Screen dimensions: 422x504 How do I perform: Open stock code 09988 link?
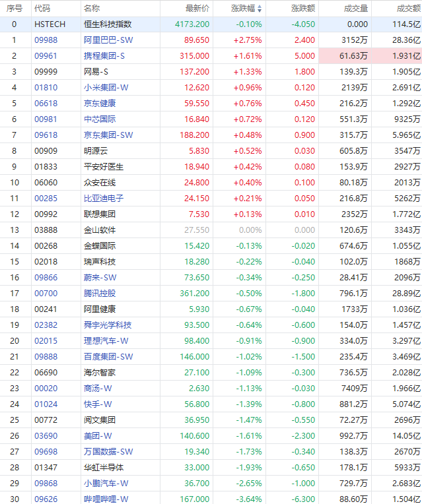[x=46, y=40]
